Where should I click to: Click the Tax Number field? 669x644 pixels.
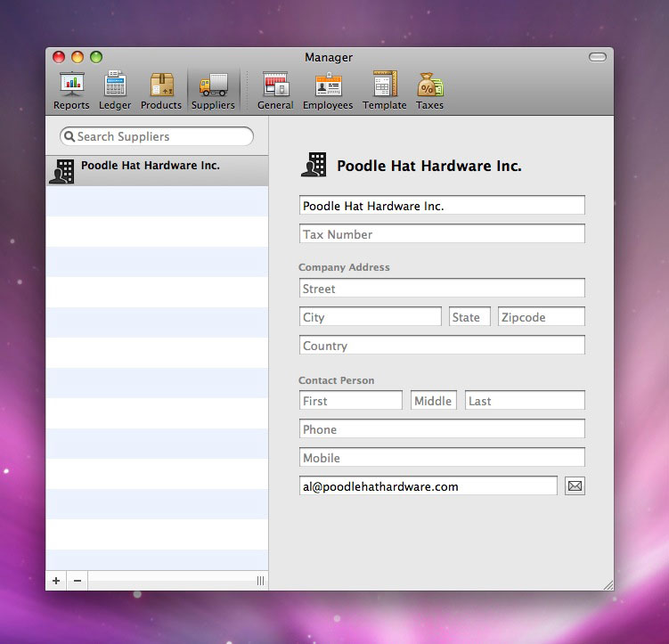click(x=442, y=234)
